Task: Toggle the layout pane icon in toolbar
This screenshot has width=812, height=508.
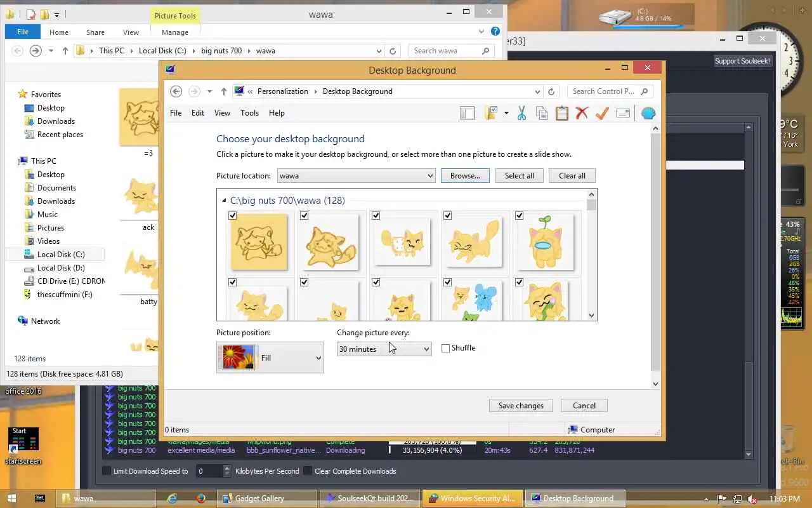Action: pos(468,113)
